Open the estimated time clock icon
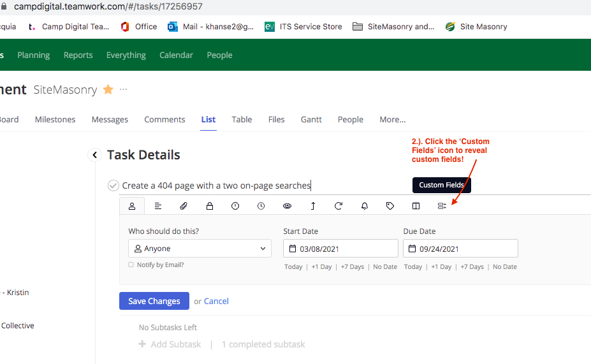 [261, 206]
